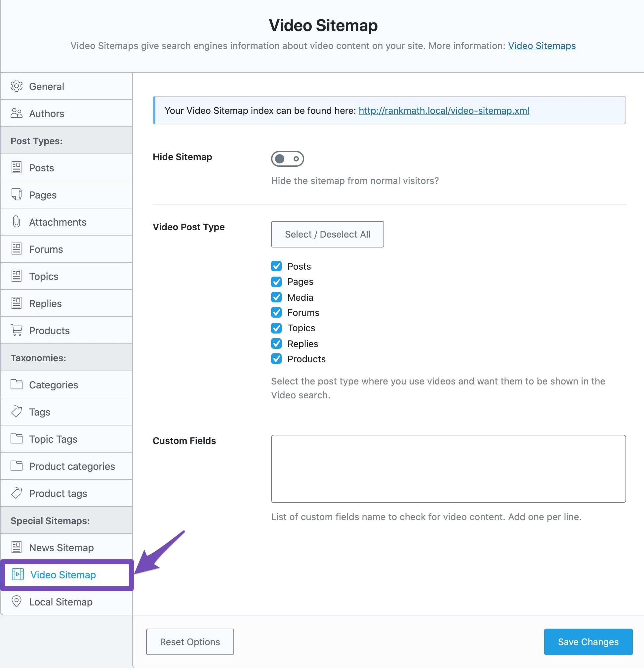
Task: Enable the Hide Sitemap toggle
Action: pyautogui.click(x=287, y=159)
